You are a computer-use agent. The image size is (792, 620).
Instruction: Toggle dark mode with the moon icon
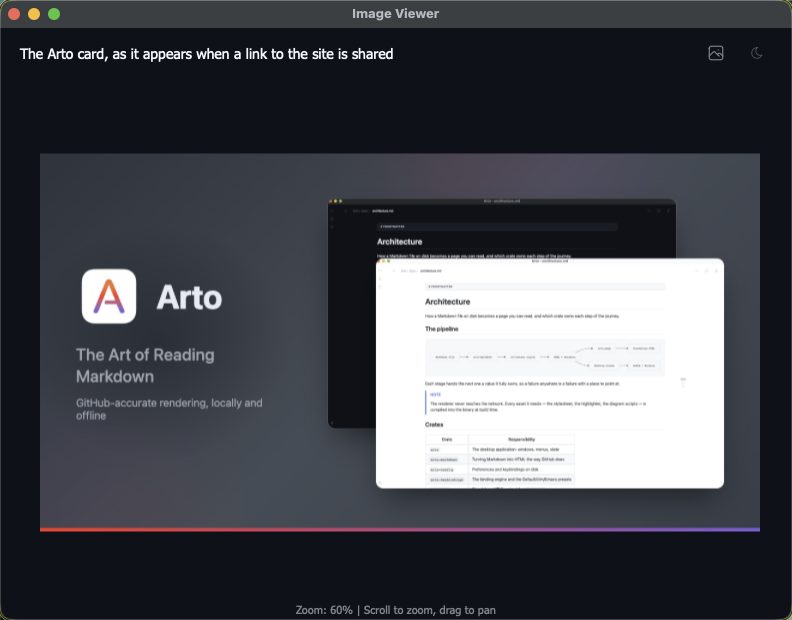click(x=756, y=53)
